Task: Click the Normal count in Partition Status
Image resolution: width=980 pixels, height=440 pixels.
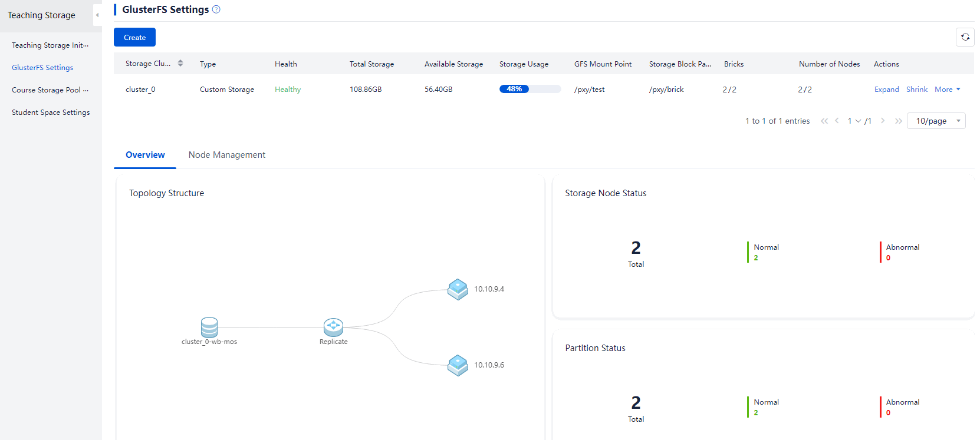Action: (756, 413)
